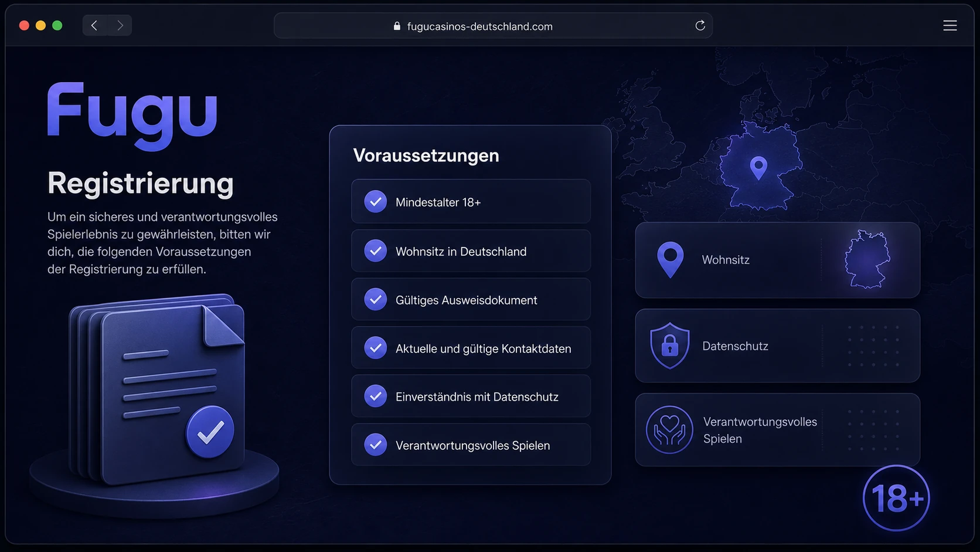The image size is (980, 552).
Task: Open the hamburger menu icon
Action: (950, 25)
